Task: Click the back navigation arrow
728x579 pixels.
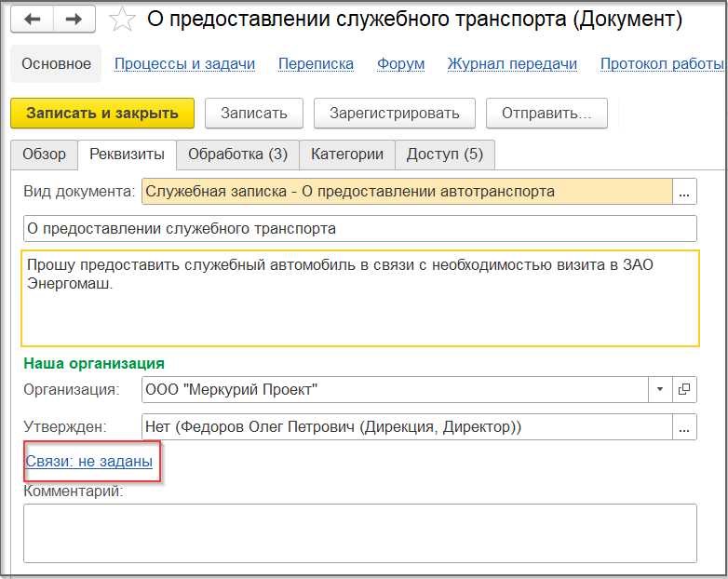Action: point(33,19)
